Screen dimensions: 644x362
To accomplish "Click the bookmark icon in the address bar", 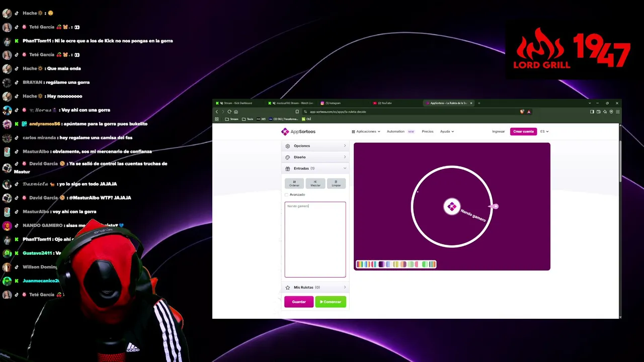I will point(297,112).
